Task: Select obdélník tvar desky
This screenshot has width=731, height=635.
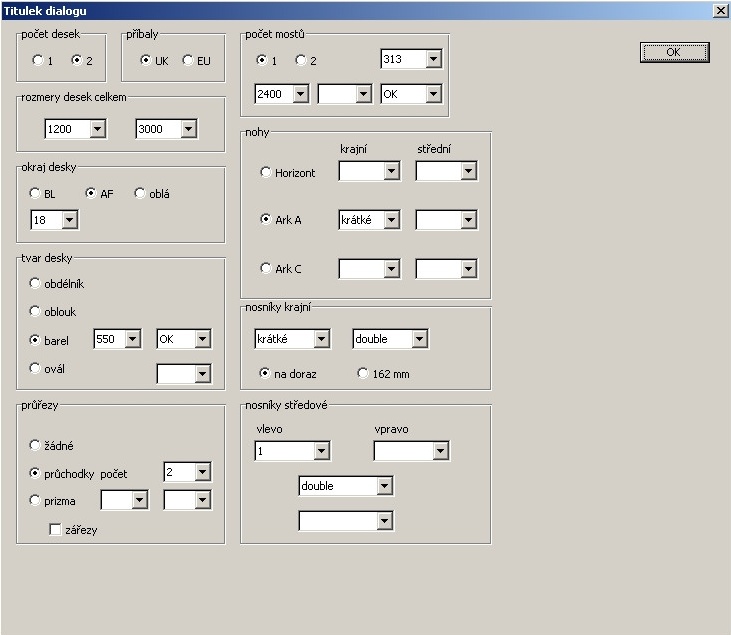Action: 36,283
